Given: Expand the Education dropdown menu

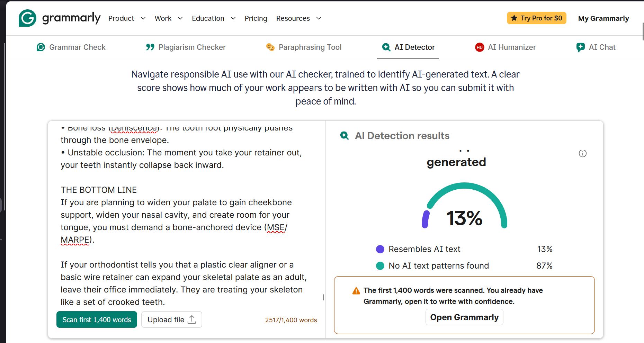Looking at the screenshot, I should click(214, 18).
